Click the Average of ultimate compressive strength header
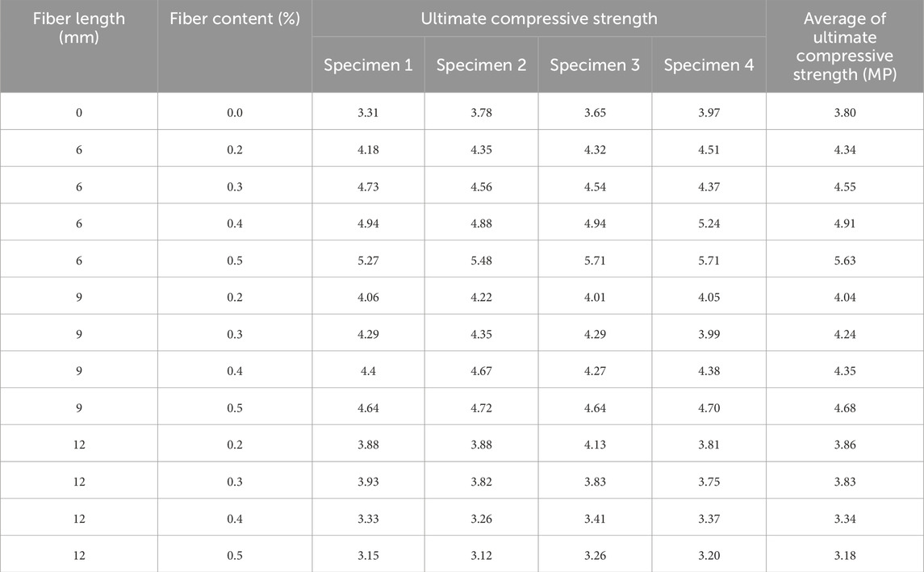Viewport: 924px width, 572px height. 844,47
